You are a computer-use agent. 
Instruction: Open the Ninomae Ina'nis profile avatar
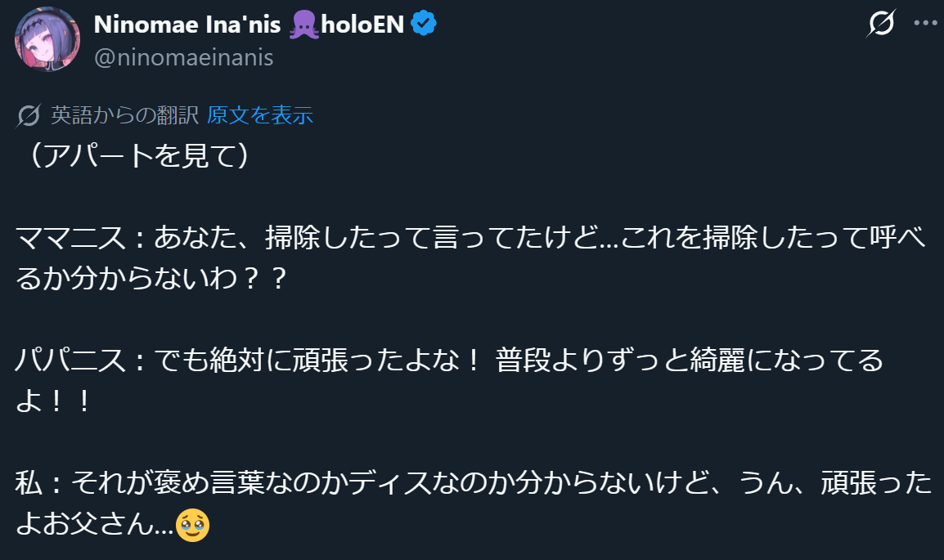[x=47, y=40]
